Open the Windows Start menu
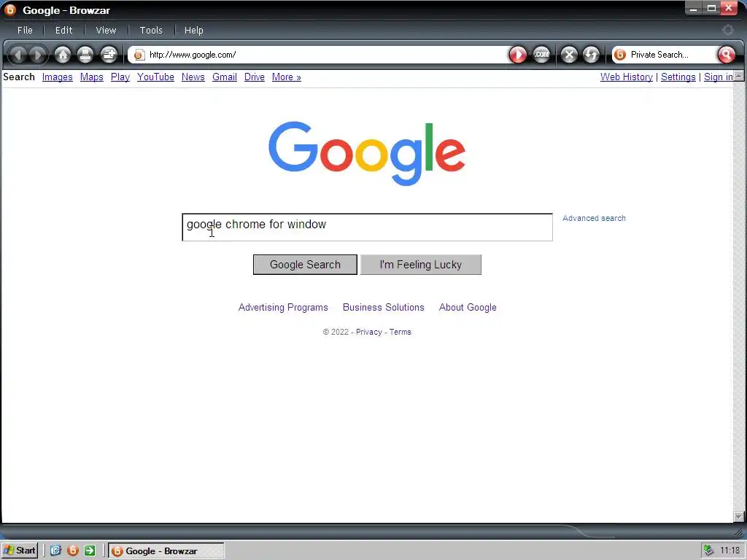 pos(19,551)
